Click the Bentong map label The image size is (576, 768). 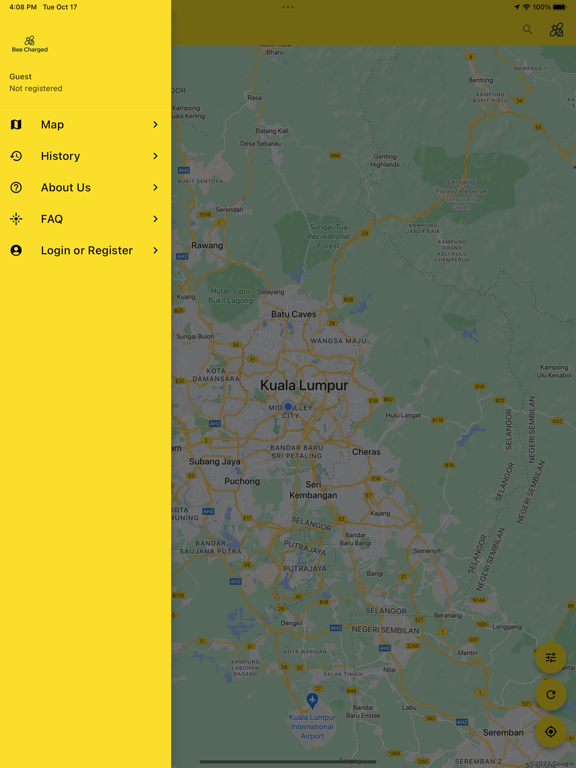[x=481, y=80]
